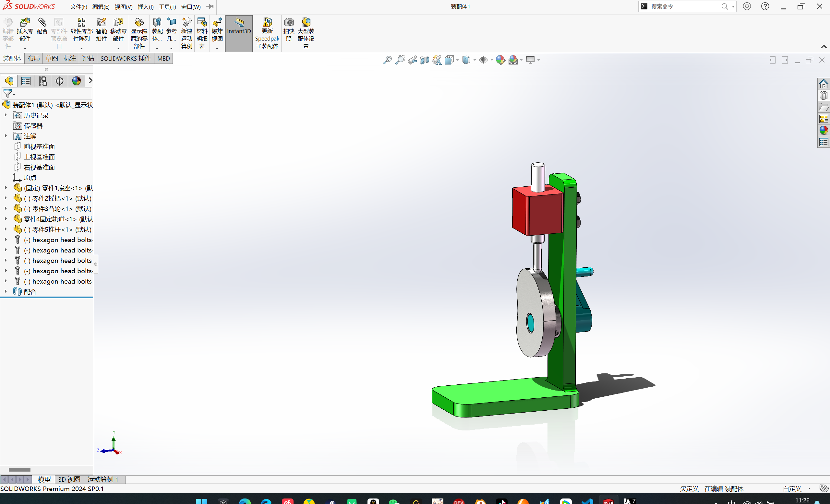Open the Section View icon
Screen dimensions: 830x504
click(425, 60)
